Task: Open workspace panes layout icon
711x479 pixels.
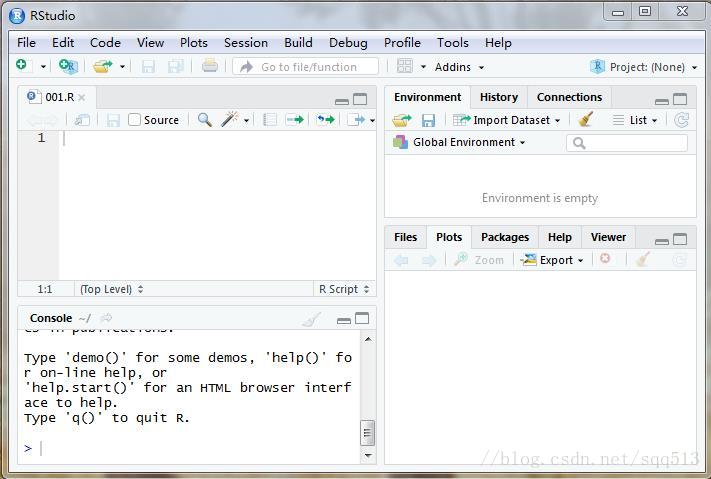Action: [x=404, y=66]
